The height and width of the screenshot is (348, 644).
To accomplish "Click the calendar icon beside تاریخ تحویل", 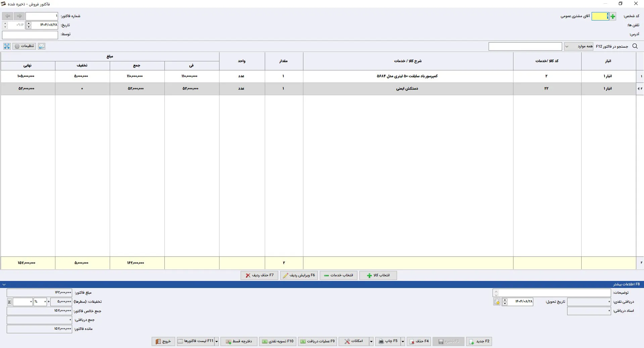I will [x=497, y=302].
